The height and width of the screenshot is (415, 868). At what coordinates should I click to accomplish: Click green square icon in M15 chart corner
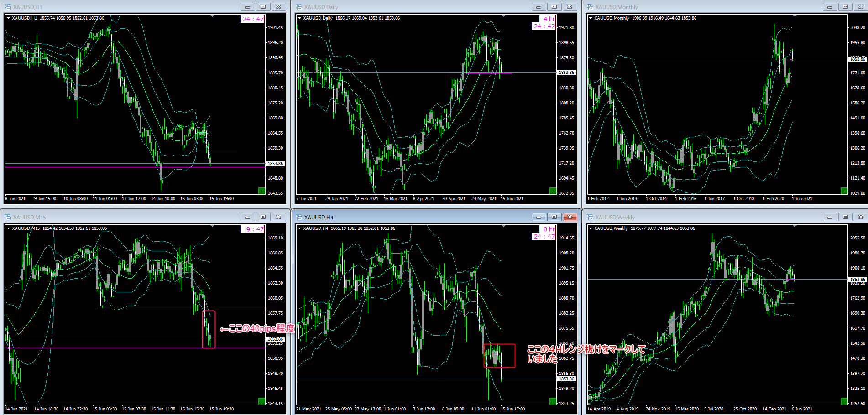tap(261, 401)
